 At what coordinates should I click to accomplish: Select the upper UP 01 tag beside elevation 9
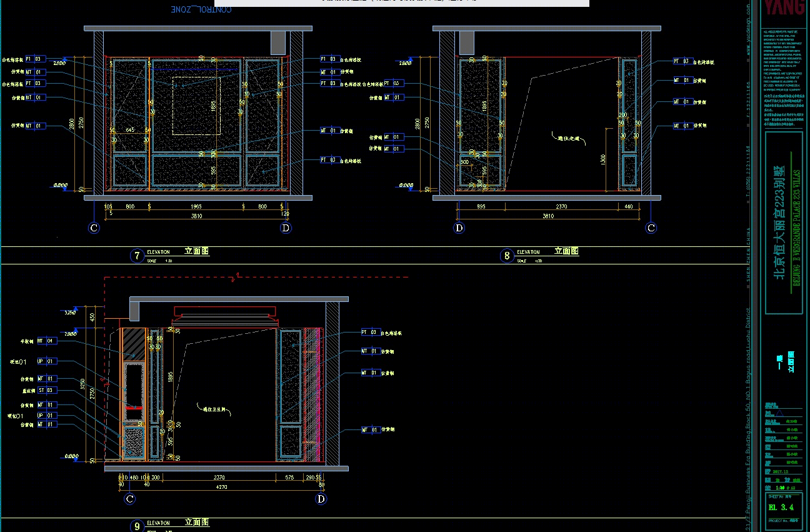[46, 361]
